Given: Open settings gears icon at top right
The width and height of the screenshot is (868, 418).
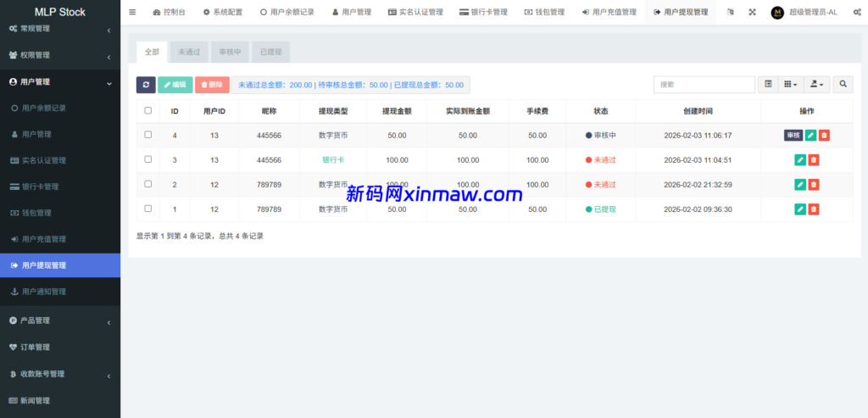Looking at the screenshot, I should tap(857, 12).
